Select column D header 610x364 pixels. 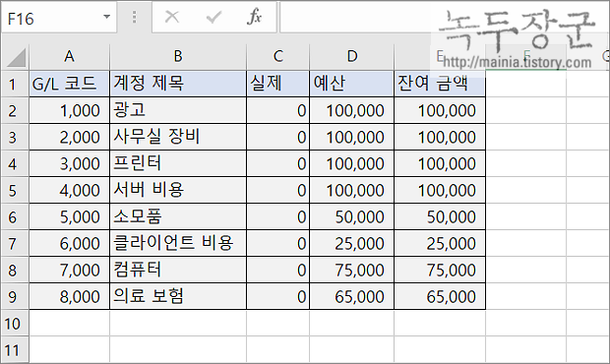351,57
